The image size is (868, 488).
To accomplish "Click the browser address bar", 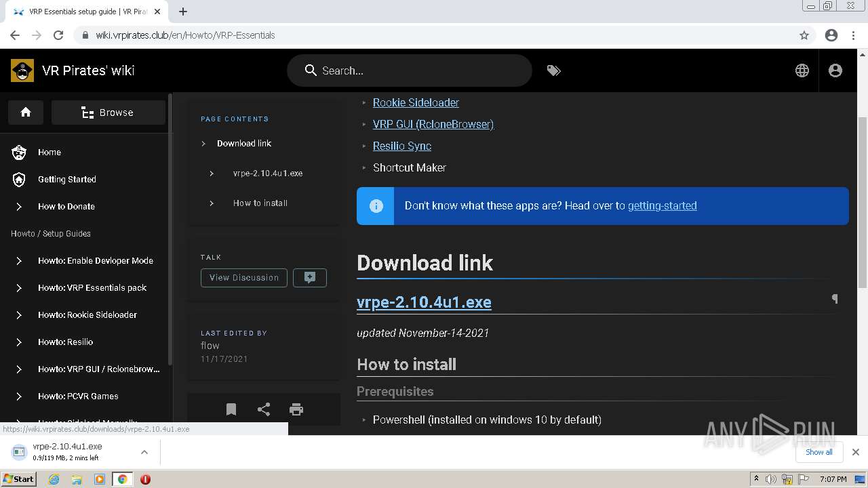I will pyautogui.click(x=434, y=35).
